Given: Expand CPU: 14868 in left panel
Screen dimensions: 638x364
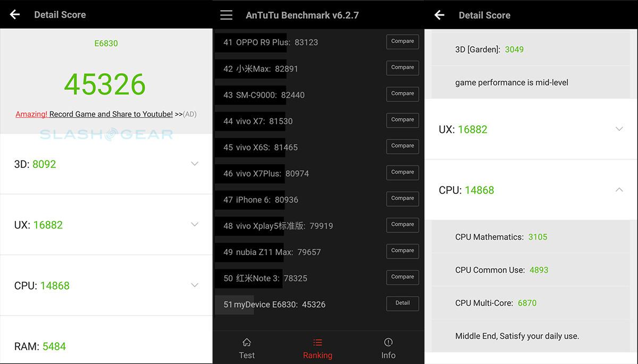Looking at the screenshot, I should (x=106, y=285).
